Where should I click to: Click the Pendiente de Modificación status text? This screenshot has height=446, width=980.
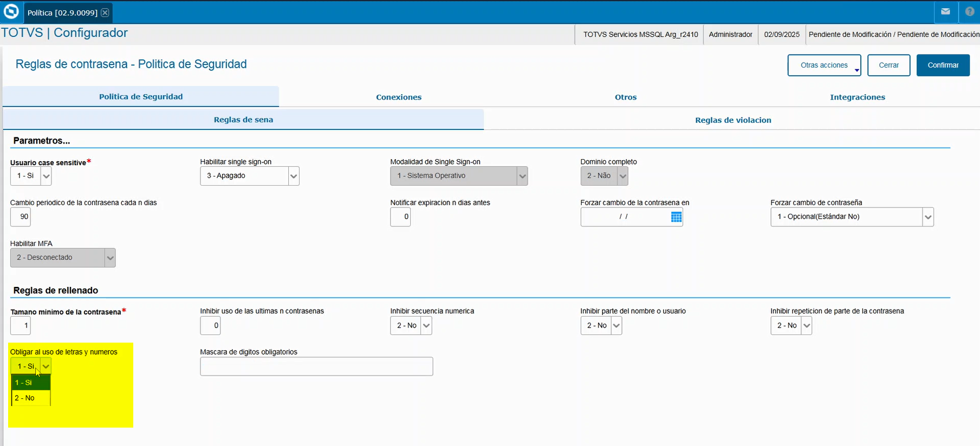894,34
